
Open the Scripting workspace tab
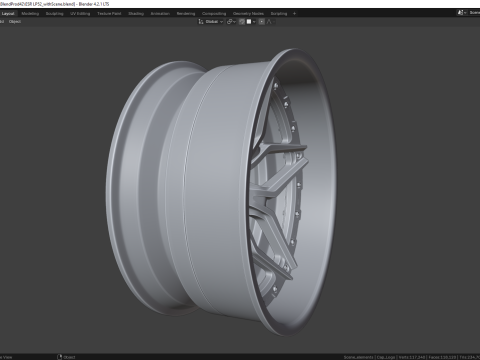279,14
